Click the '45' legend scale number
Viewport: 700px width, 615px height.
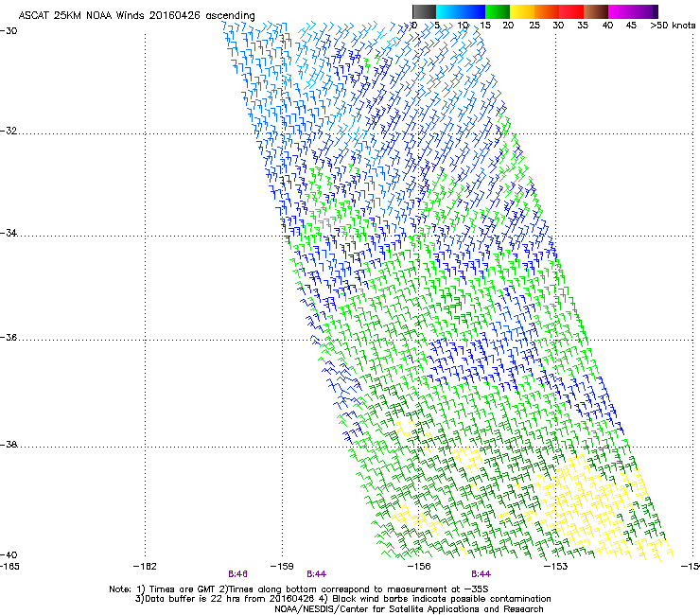[x=631, y=26]
